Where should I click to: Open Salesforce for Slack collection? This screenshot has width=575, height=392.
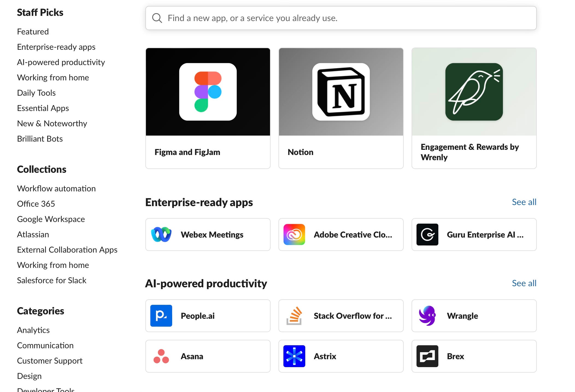(52, 280)
